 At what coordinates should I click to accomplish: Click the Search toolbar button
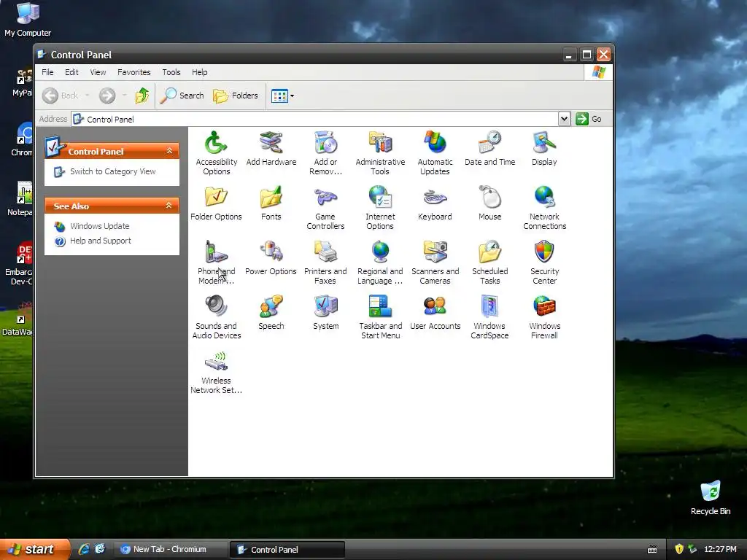[x=182, y=96]
